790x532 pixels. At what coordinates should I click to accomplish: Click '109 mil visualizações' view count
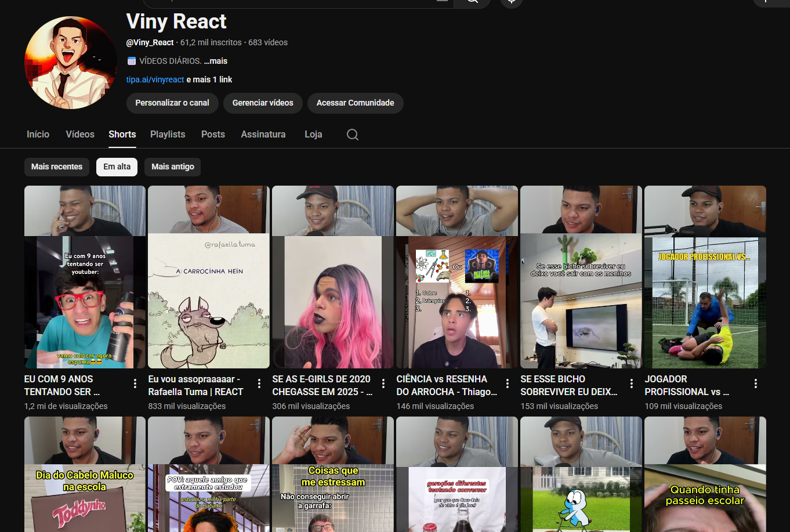click(x=684, y=406)
